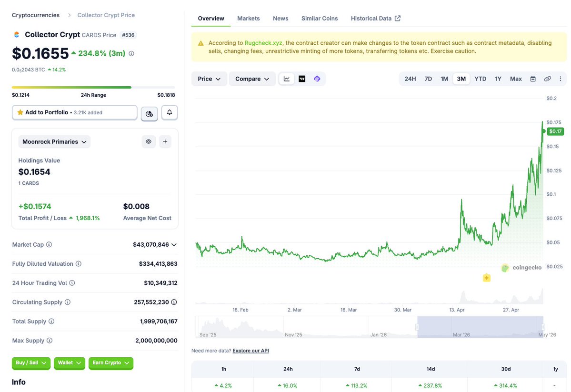Switch to the TradingView chart icon
571x392 pixels.
302,79
